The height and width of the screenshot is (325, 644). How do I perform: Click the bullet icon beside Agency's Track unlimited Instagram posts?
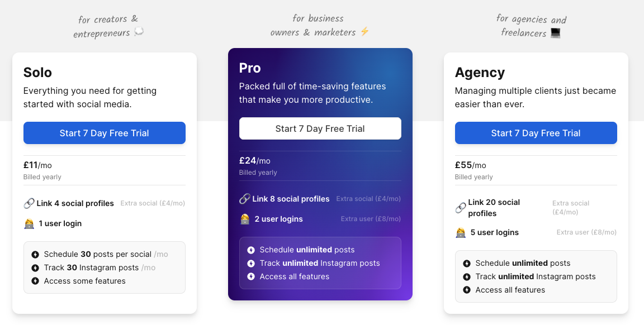click(467, 276)
